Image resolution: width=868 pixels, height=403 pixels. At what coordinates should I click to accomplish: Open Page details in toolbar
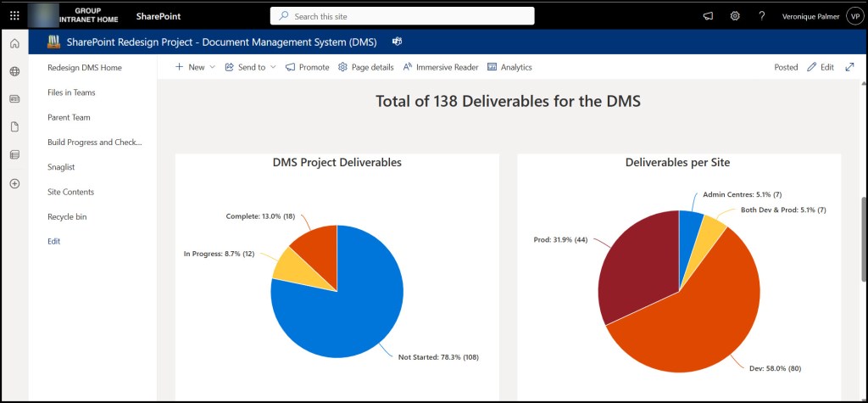pos(365,67)
